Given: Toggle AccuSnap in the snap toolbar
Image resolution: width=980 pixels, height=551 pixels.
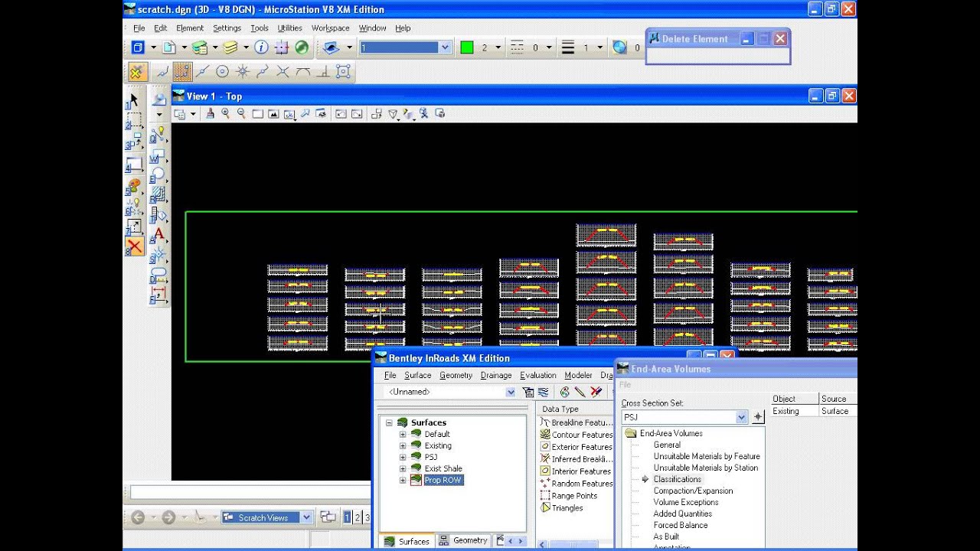Looking at the screenshot, I should [136, 72].
